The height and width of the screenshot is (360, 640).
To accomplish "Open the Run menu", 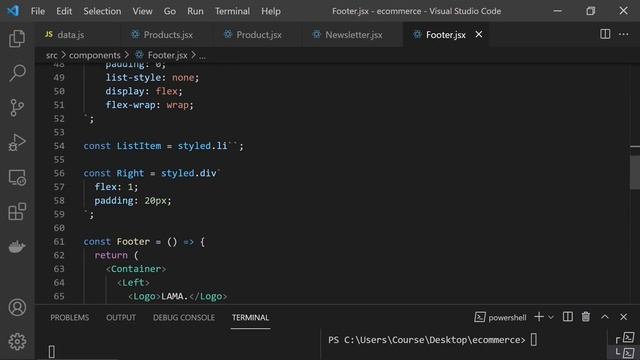I will 195,11.
